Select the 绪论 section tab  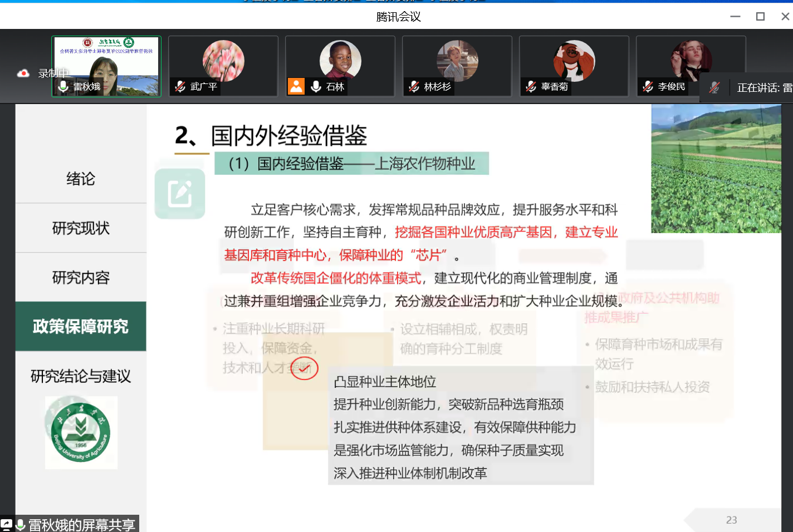[81, 179]
